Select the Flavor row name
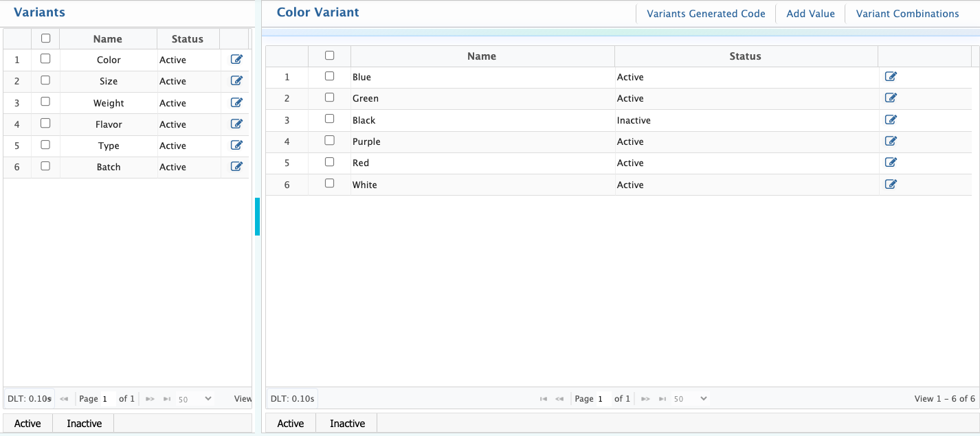980x436 pixels. coord(109,124)
